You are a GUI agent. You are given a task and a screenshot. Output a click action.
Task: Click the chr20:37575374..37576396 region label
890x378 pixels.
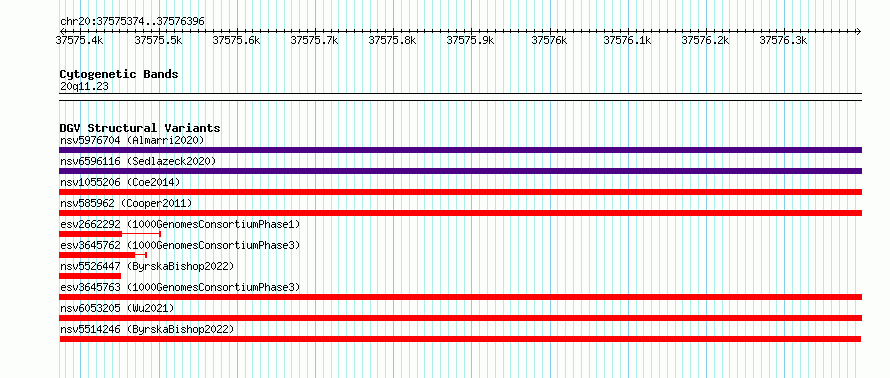[132, 22]
